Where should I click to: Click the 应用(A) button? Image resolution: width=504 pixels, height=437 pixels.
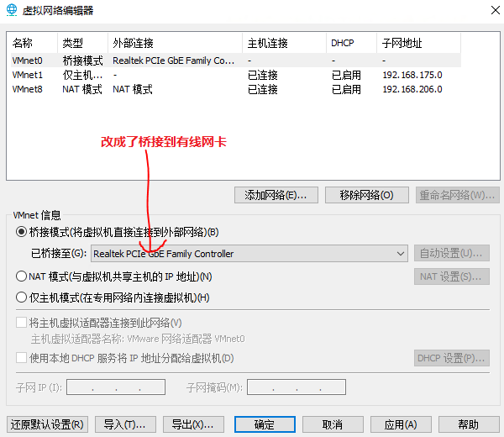[401, 424]
